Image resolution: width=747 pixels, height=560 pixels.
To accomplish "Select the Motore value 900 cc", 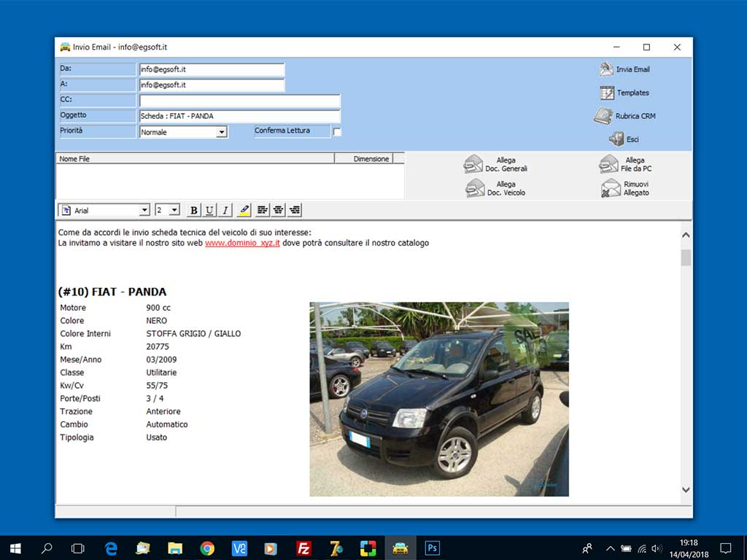I will point(158,308).
